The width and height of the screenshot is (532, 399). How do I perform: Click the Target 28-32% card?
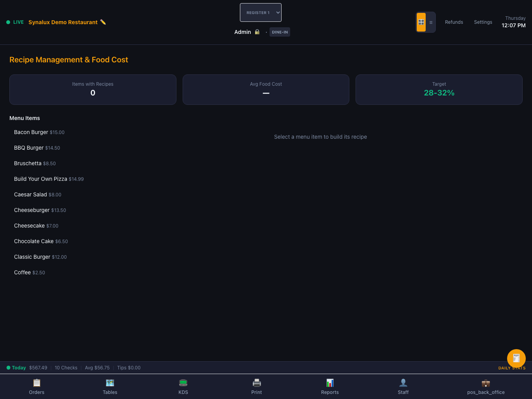pos(439,90)
